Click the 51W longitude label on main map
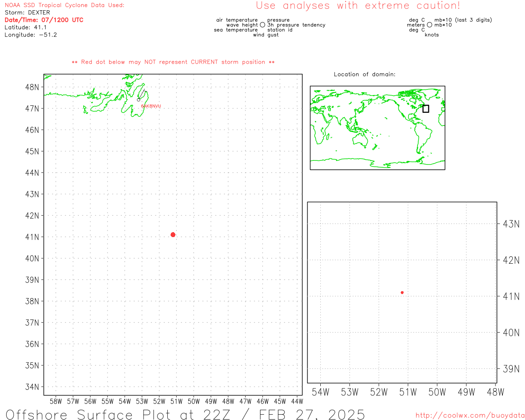Image resolution: width=525 pixels, height=420 pixels. coord(176,401)
